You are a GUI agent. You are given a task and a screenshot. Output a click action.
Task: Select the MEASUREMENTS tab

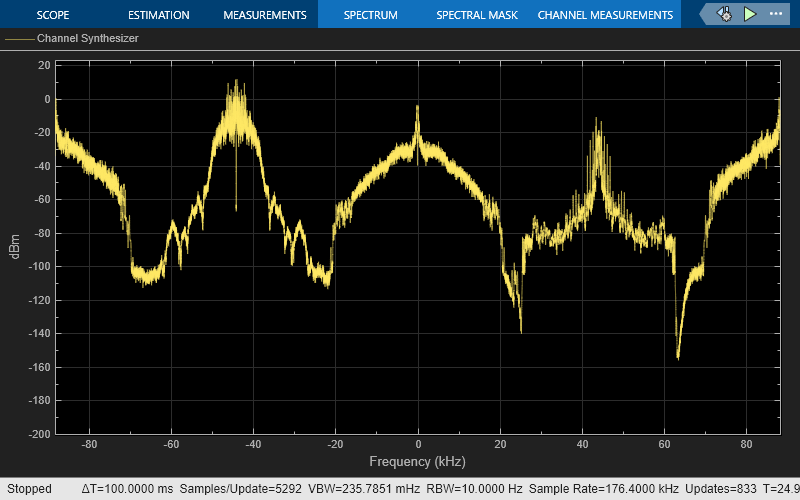(x=265, y=15)
